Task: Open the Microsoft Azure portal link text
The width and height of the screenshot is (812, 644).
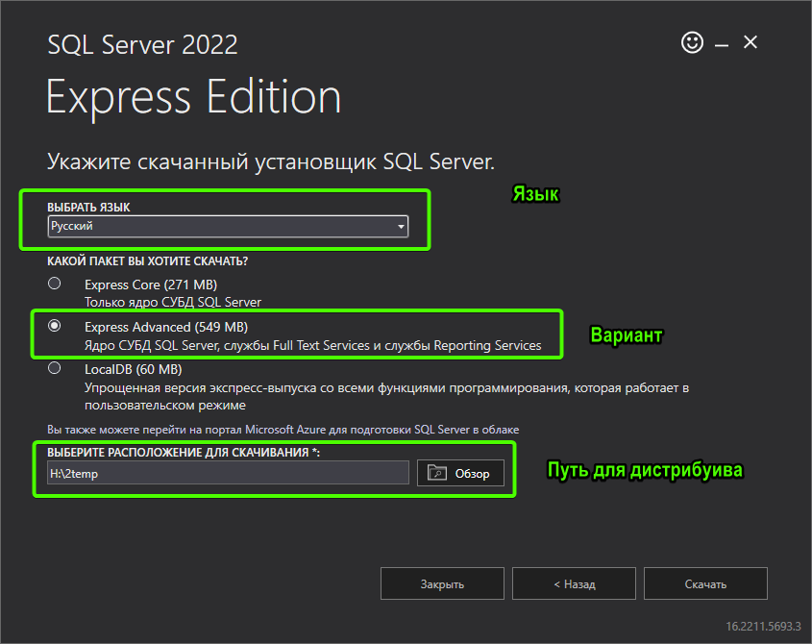Action: point(284,429)
